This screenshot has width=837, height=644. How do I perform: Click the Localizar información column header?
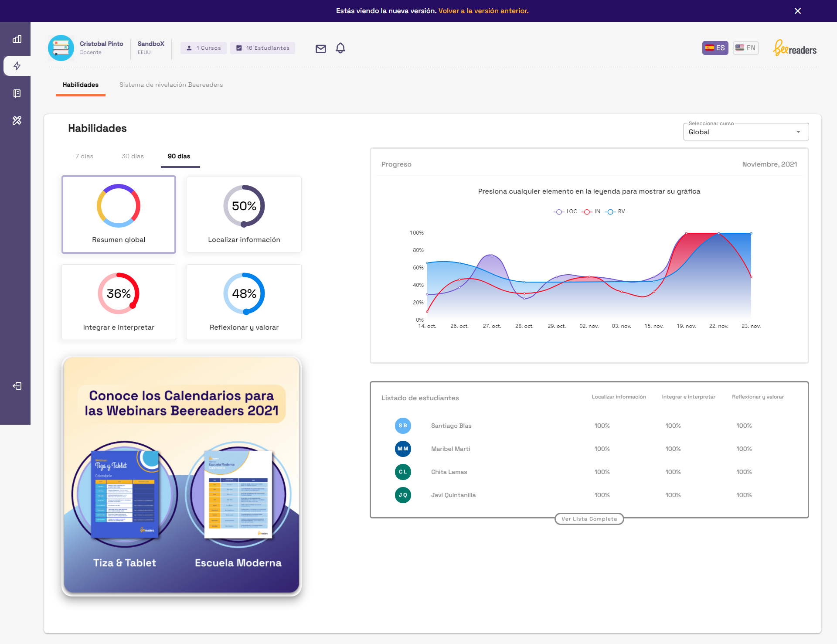point(619,397)
